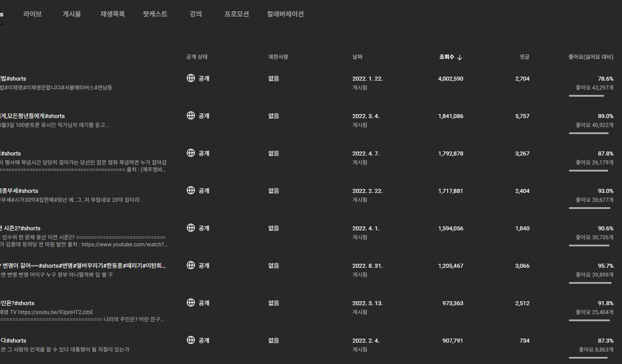This screenshot has height=364, width=622.
Task: Open the video titled 모든청년들에게#shorts
Action: click(x=32, y=116)
